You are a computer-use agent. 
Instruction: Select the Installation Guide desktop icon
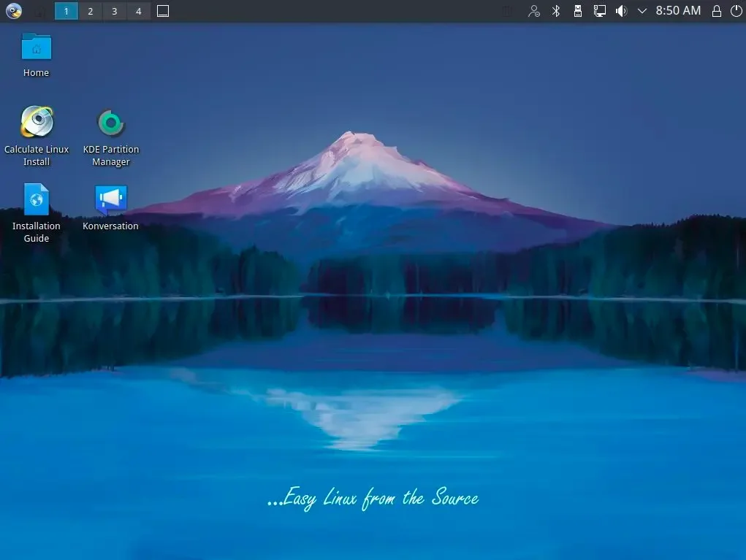coord(36,199)
